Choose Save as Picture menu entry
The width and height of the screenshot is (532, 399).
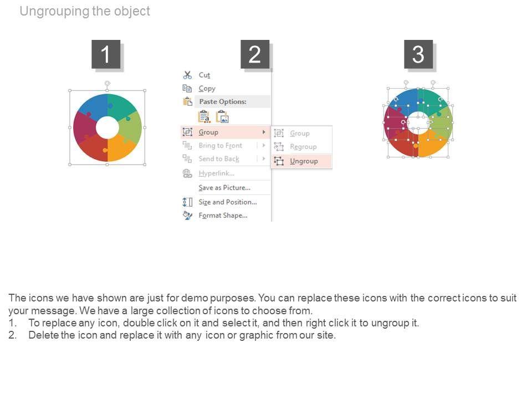[x=224, y=188]
